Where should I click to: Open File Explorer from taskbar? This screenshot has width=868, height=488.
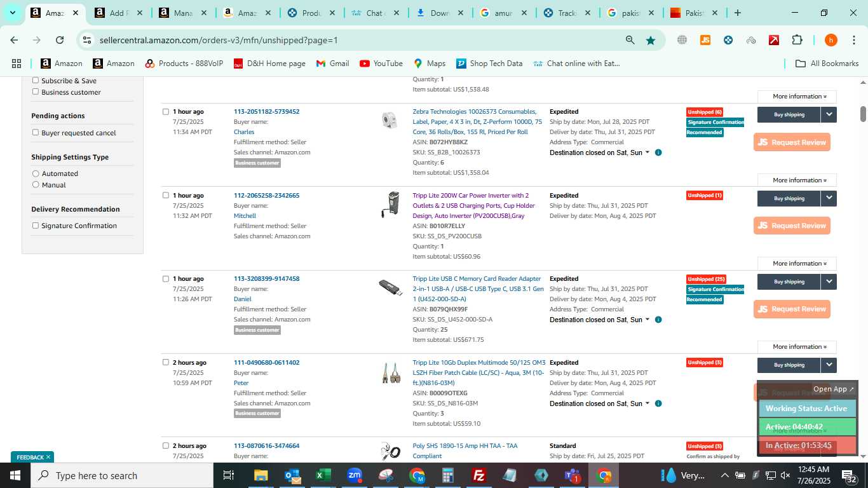(x=261, y=475)
